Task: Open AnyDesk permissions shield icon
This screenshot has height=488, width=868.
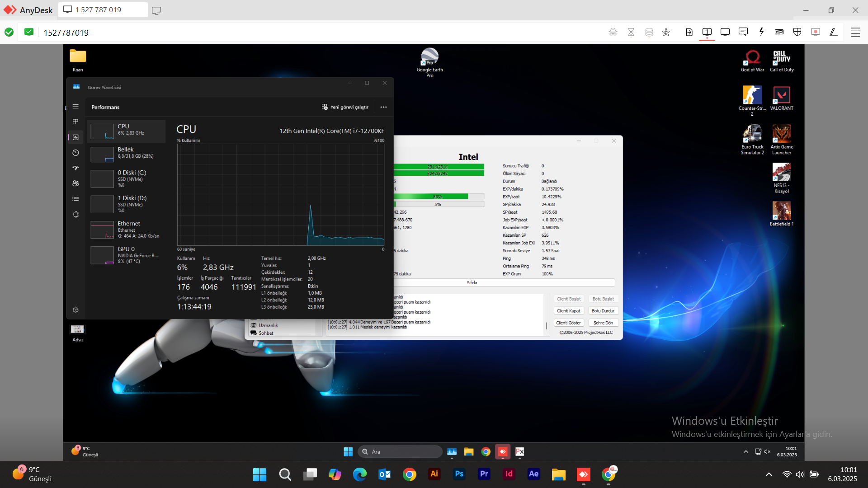Action: click(797, 32)
